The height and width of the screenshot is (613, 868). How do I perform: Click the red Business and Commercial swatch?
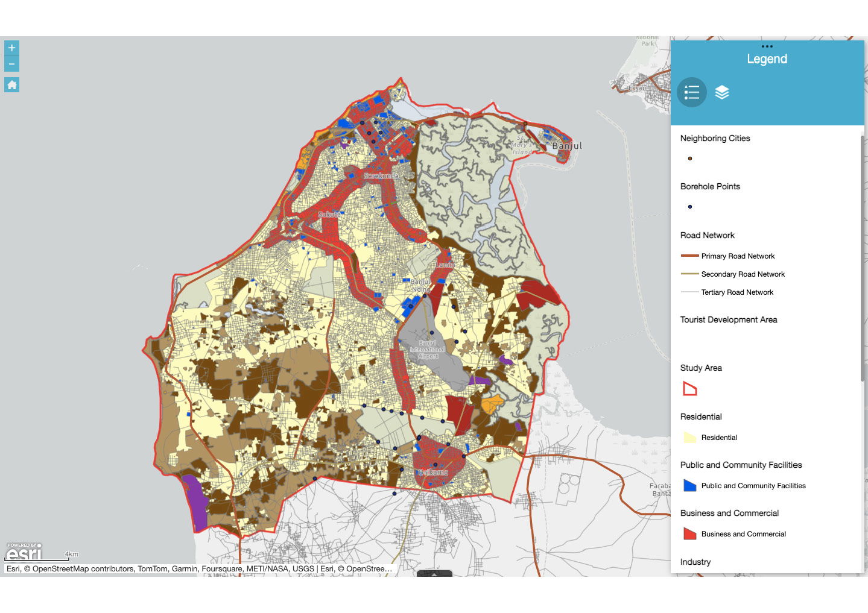(x=688, y=533)
